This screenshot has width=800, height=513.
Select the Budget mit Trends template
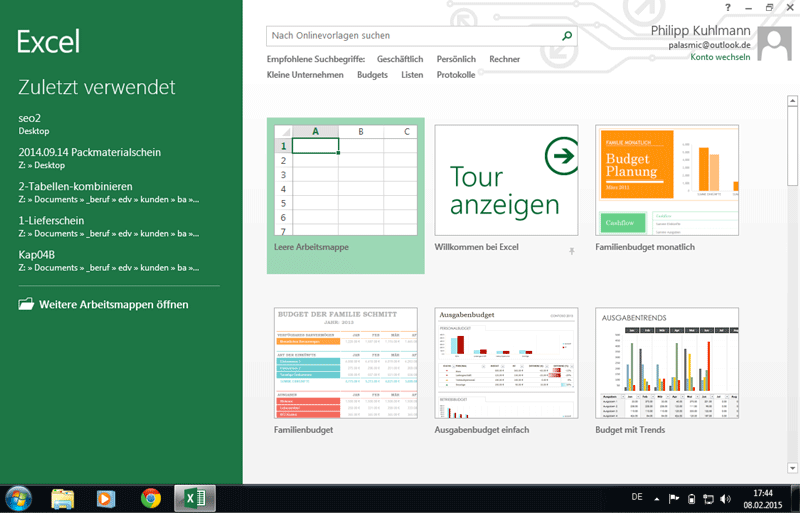[667, 363]
